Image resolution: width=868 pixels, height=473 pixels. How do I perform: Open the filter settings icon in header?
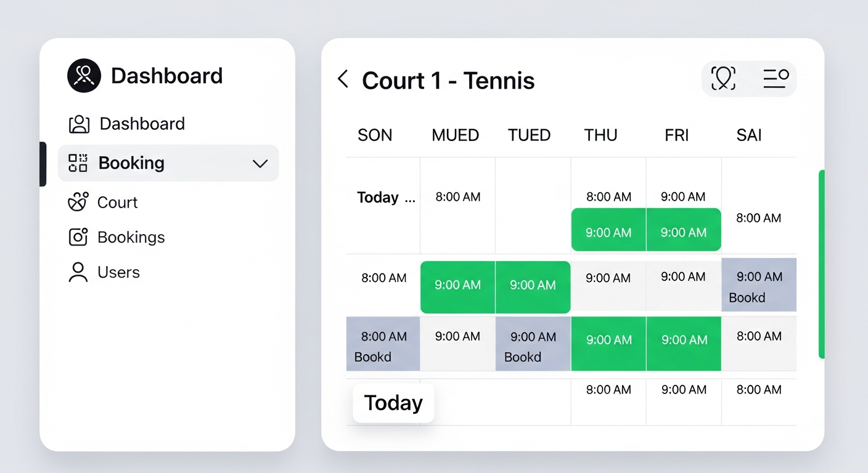(x=776, y=79)
